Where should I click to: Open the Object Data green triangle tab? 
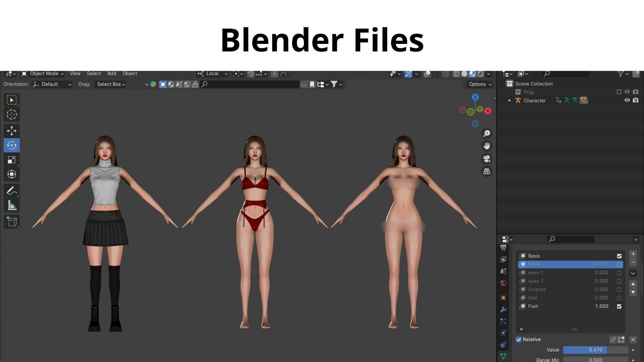(x=503, y=357)
